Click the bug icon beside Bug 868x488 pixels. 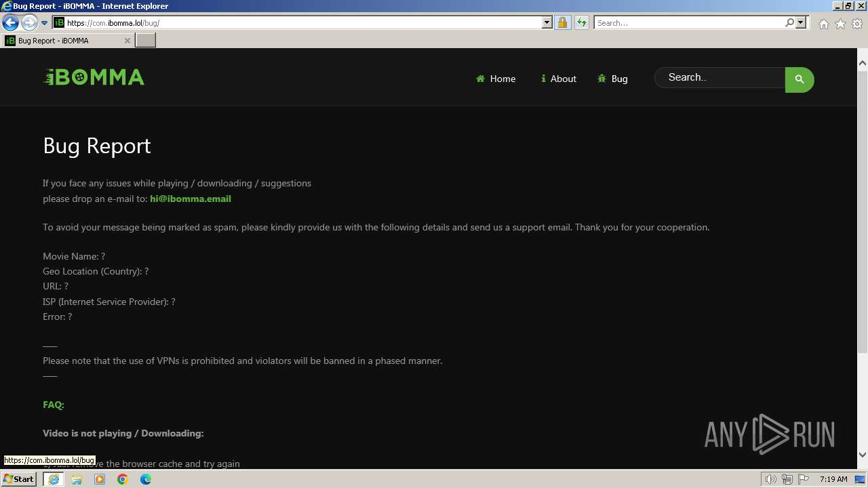click(x=601, y=79)
